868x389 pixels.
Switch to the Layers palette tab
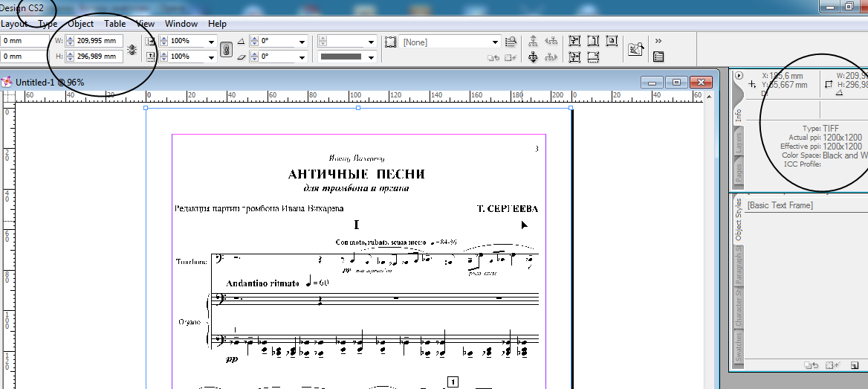coord(738,142)
